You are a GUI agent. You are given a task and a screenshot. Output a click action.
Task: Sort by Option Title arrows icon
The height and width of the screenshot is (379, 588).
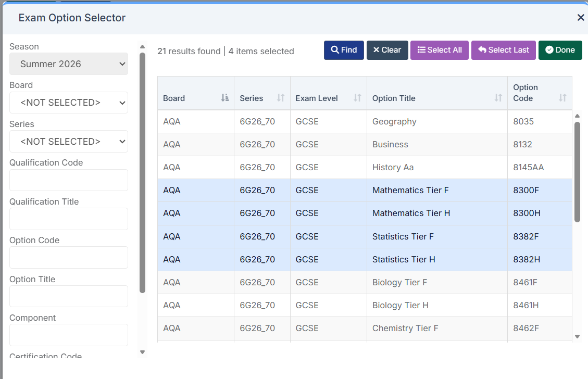click(x=498, y=98)
